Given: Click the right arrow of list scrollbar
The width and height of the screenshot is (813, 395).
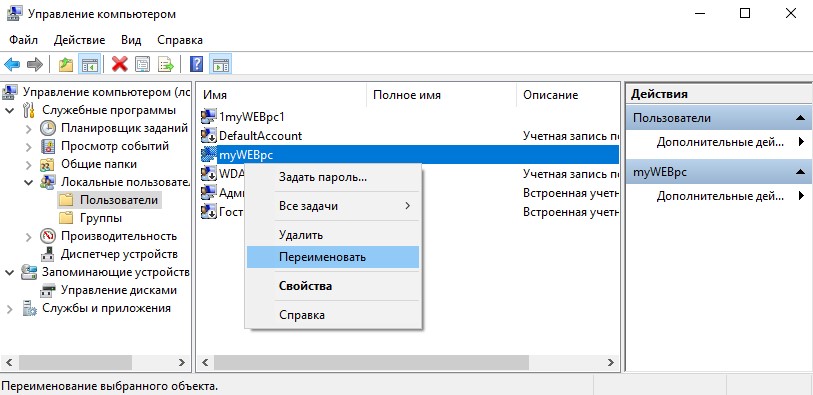Looking at the screenshot, I should pos(611,362).
